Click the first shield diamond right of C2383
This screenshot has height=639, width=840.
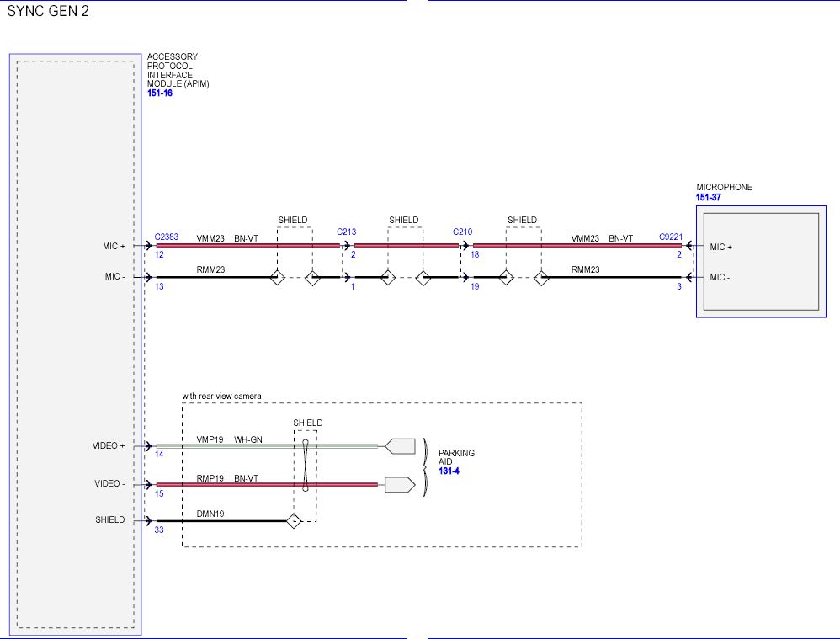276,277
